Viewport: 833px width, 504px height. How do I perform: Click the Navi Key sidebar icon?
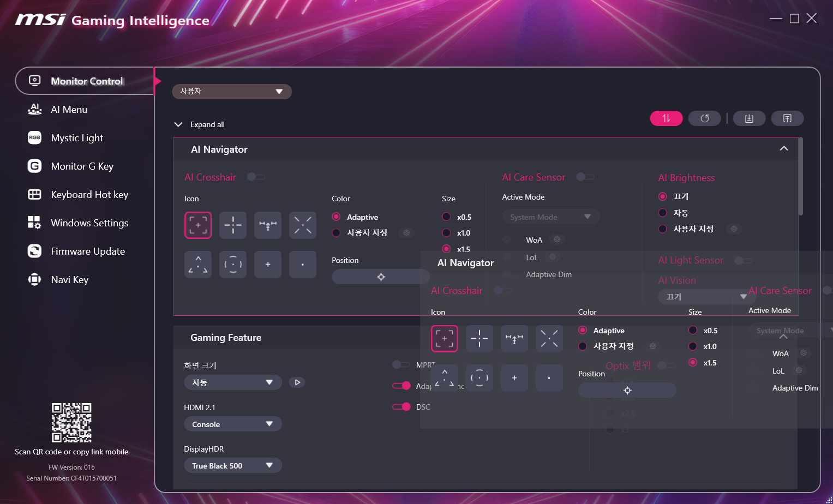click(x=34, y=280)
